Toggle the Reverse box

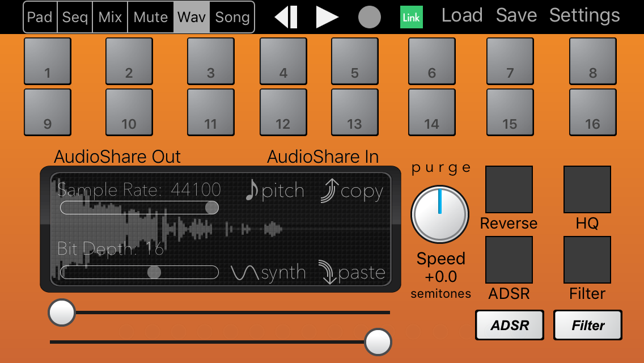point(509,189)
